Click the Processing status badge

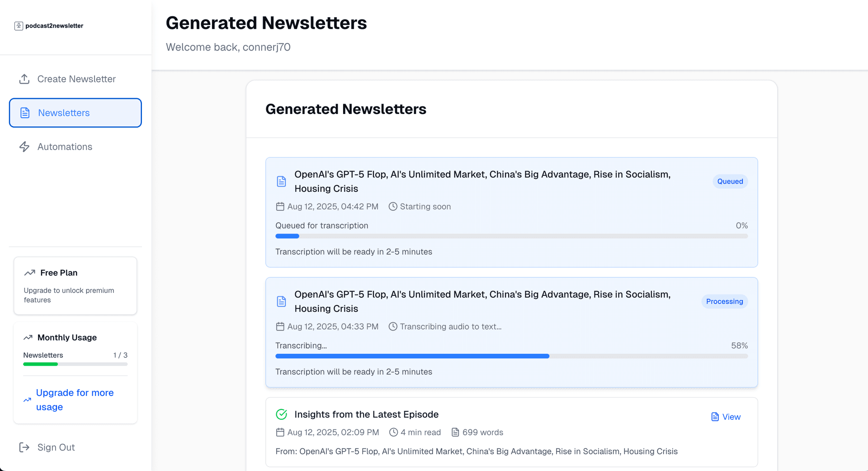tap(724, 301)
